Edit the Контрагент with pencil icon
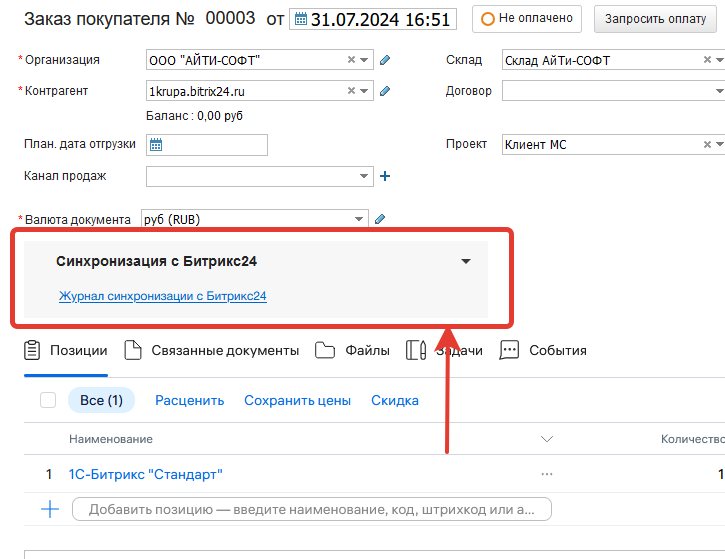This screenshot has width=725, height=559. (x=385, y=92)
